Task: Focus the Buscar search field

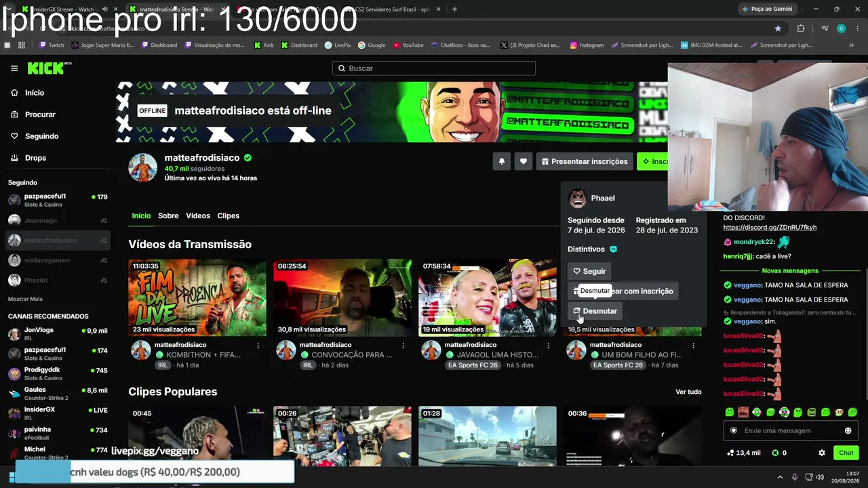Action: [434, 68]
